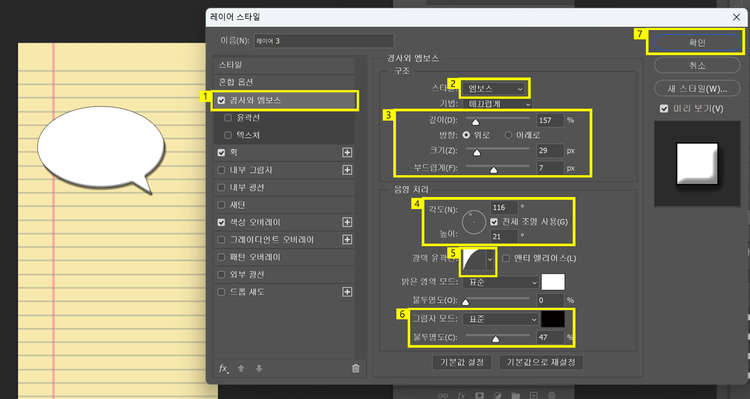
Task: Open the 기법 dropdown showing 매끄럽게
Action: pos(497,104)
